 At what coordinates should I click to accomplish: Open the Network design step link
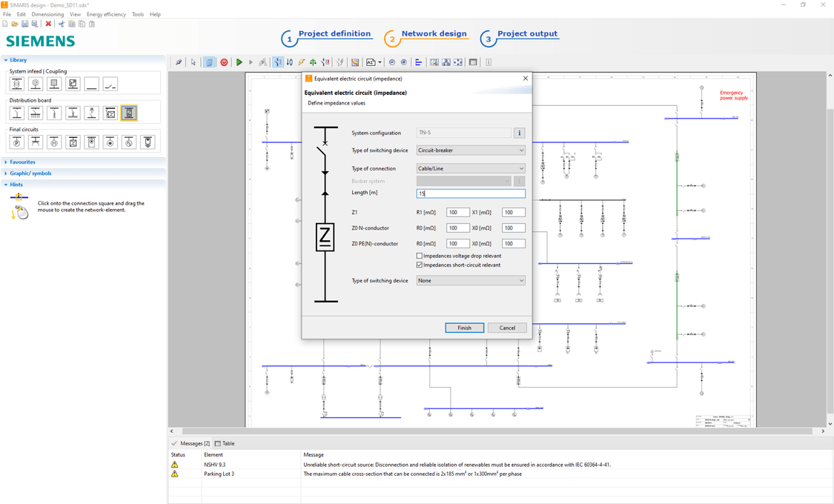pyautogui.click(x=434, y=33)
